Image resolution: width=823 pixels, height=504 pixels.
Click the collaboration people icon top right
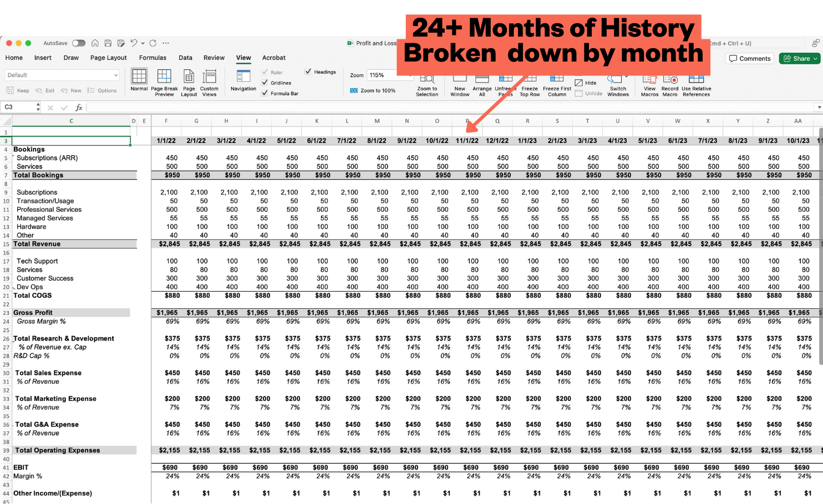point(815,43)
